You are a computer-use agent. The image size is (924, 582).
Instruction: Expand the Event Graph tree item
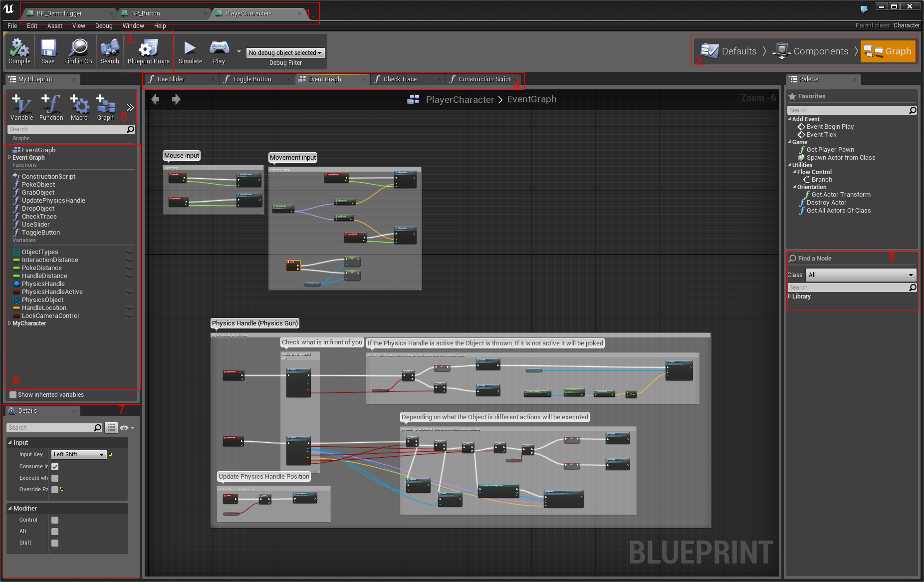[9, 158]
